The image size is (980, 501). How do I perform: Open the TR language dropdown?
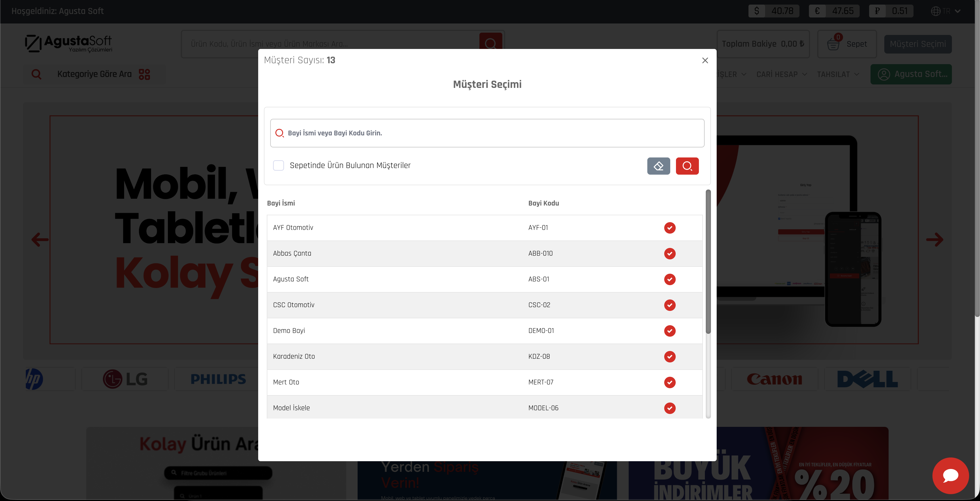tap(946, 11)
